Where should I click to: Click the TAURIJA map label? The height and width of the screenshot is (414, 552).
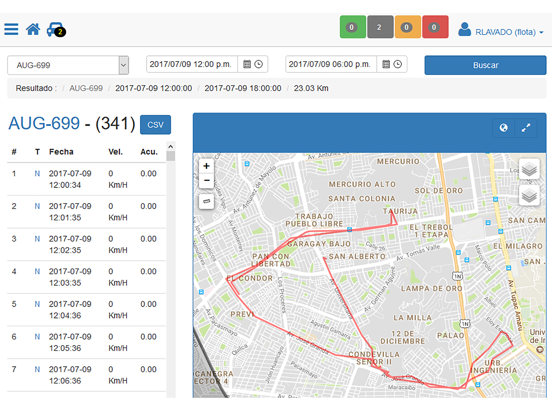[400, 211]
